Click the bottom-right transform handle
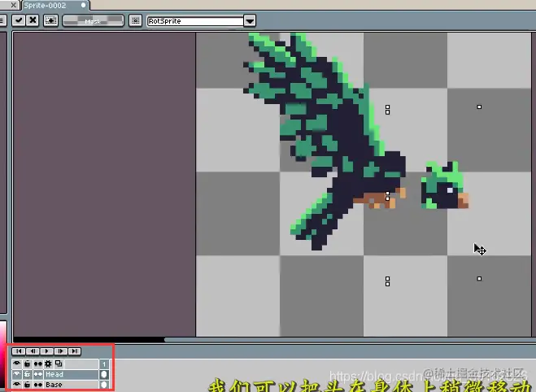The width and height of the screenshot is (536, 392). 479,279
